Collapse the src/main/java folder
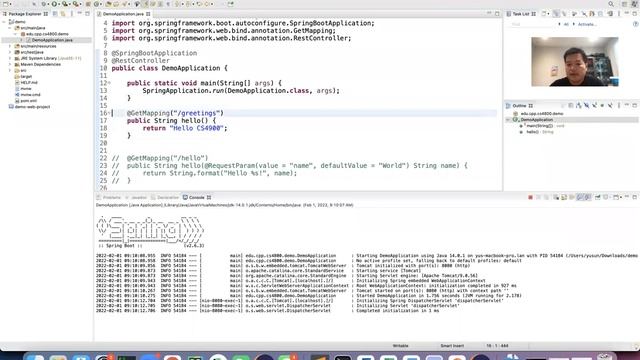 click(x=10, y=28)
